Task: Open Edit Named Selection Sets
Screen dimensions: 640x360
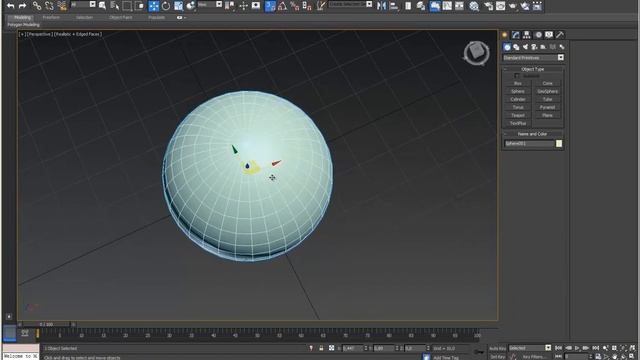Action: click(x=321, y=6)
